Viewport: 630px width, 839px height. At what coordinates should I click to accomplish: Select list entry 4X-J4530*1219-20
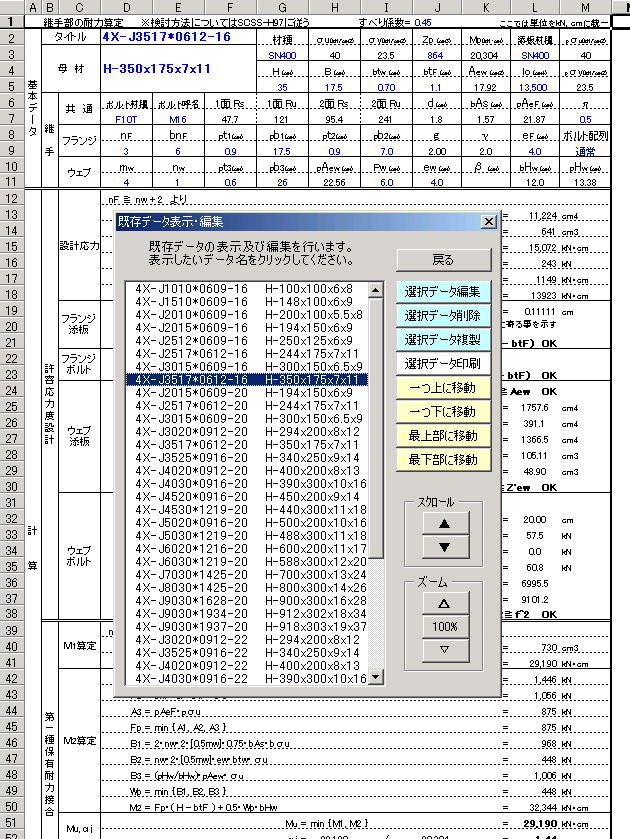coord(247,510)
